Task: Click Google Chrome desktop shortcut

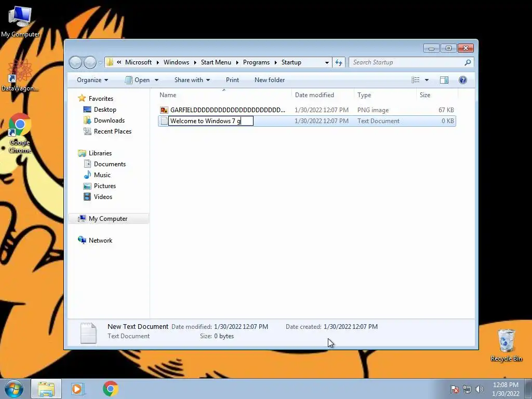Action: point(20,132)
